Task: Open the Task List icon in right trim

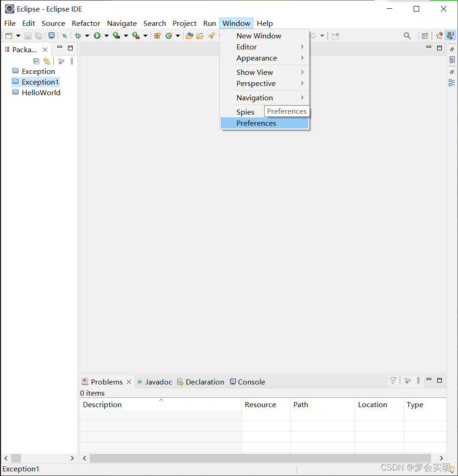Action: tap(452, 60)
